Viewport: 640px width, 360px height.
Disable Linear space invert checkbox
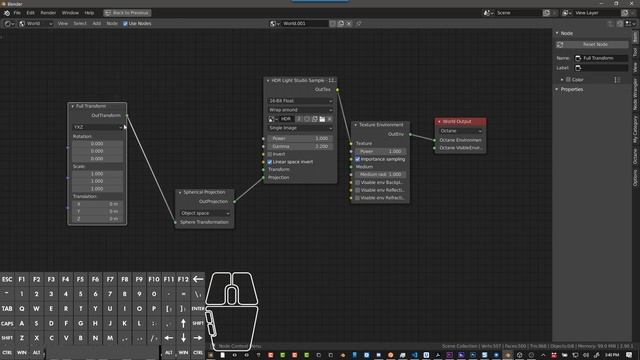[269, 162]
